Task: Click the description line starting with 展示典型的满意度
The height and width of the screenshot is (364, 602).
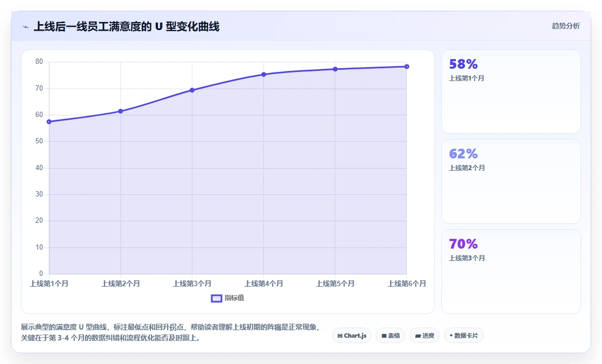Action: (170, 327)
